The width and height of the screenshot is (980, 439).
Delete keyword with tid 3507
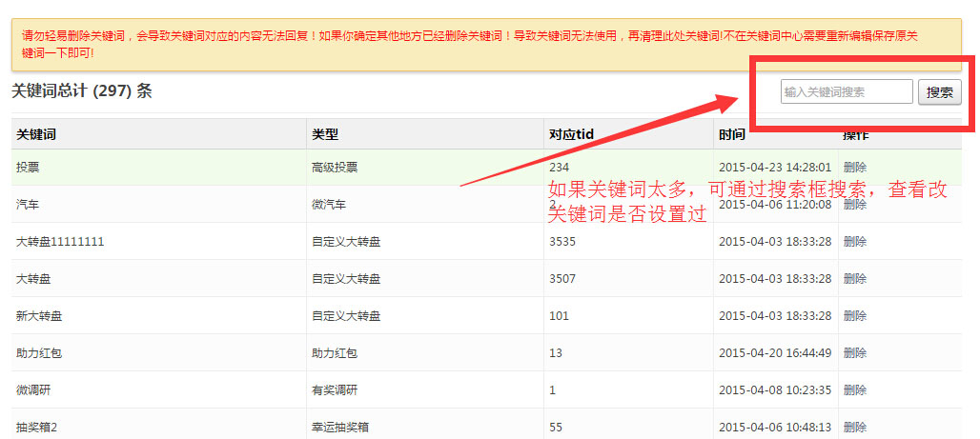point(854,279)
